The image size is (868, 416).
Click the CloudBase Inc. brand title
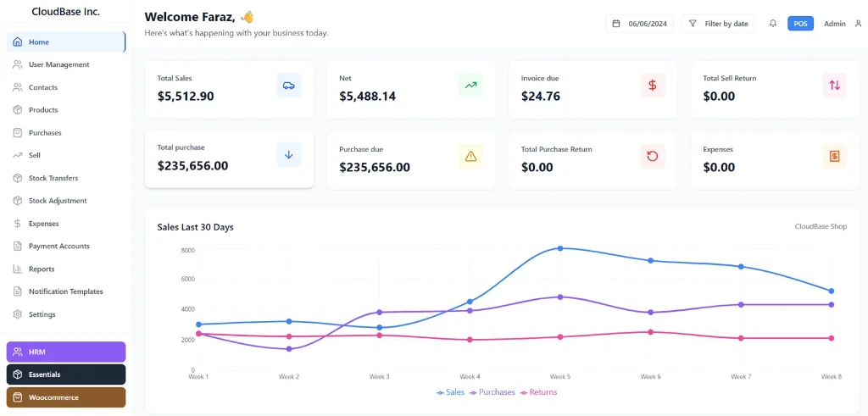(x=66, y=11)
